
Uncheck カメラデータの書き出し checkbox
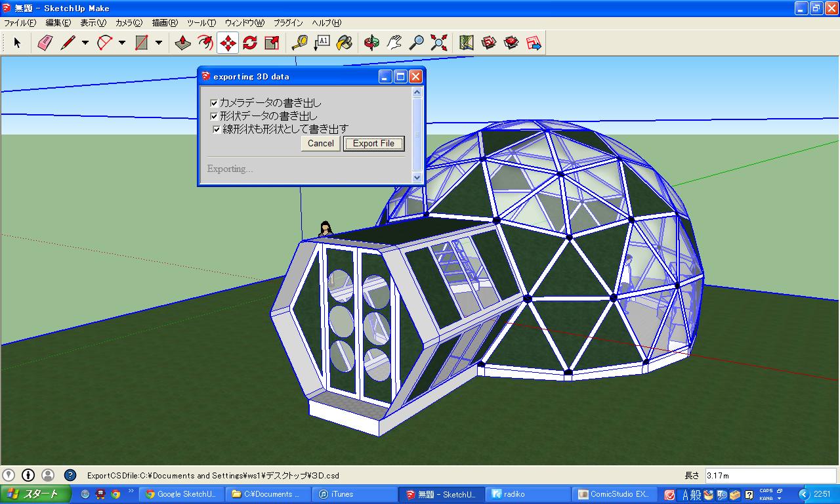[x=214, y=103]
